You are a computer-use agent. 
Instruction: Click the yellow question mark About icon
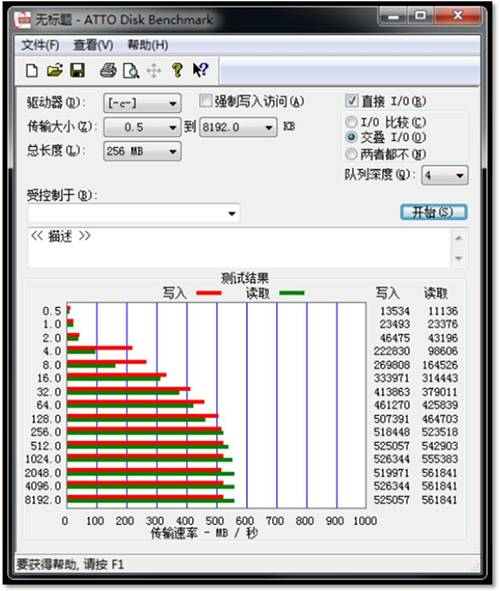coord(177,70)
